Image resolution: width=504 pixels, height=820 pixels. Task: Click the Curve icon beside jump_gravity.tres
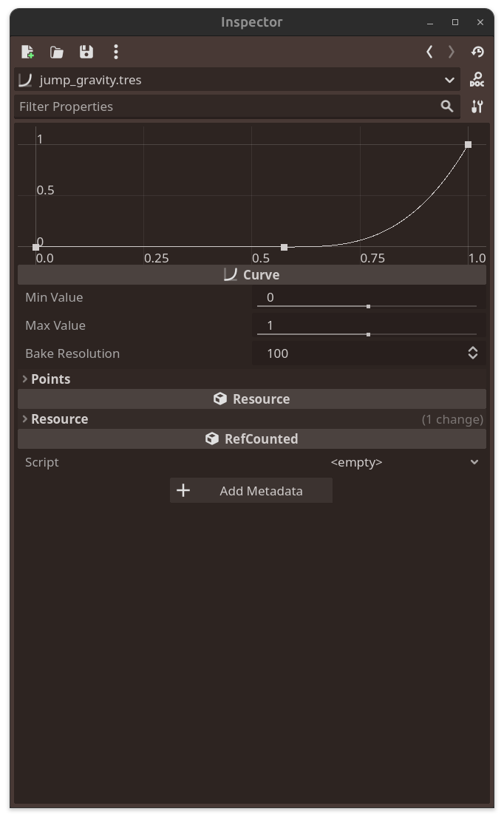(27, 79)
